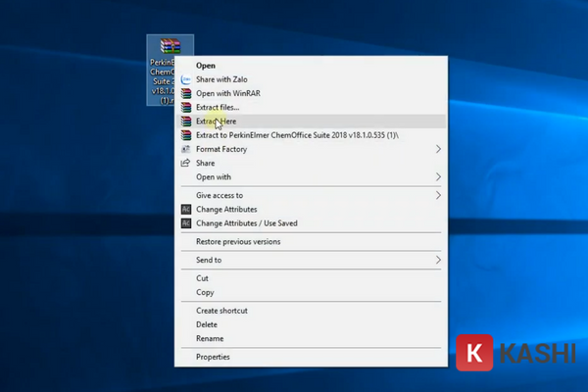Viewport: 588px width, 392px height.
Task: Select Rename in the context menu
Action: 210,338
